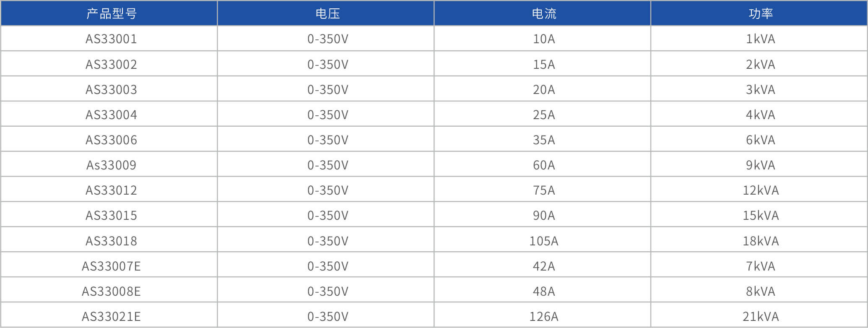Image resolution: width=868 pixels, height=328 pixels.
Task: Click the AS33018 model cell
Action: coord(111,241)
